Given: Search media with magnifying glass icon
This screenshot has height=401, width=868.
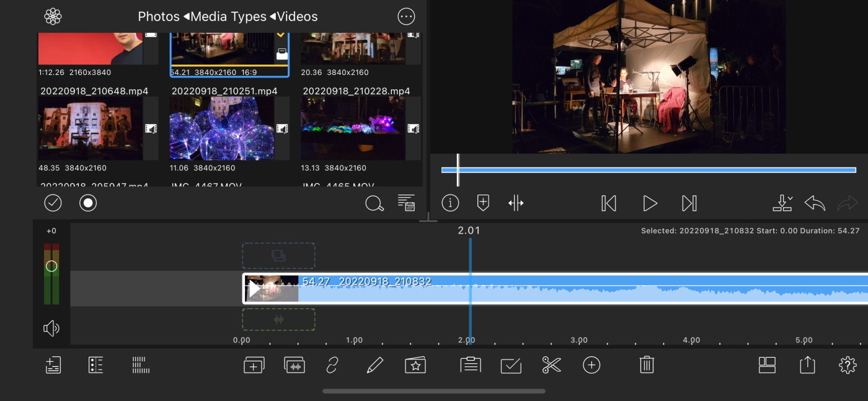Looking at the screenshot, I should (x=374, y=203).
